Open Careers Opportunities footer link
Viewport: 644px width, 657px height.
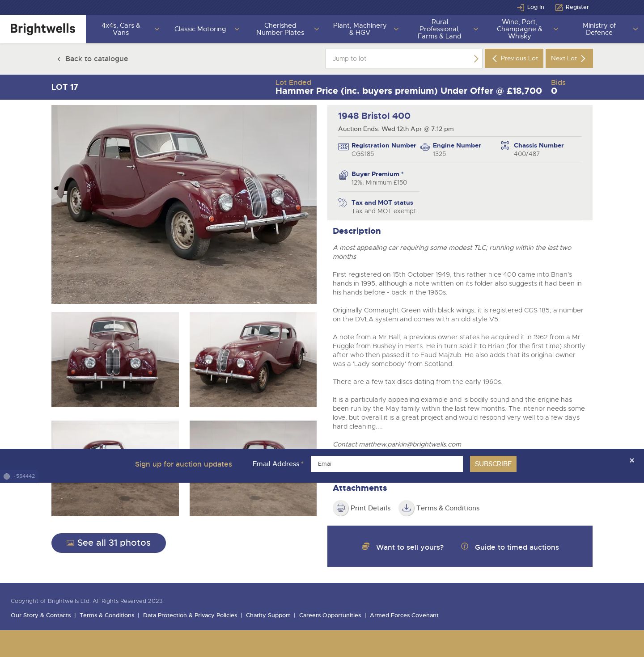point(330,615)
